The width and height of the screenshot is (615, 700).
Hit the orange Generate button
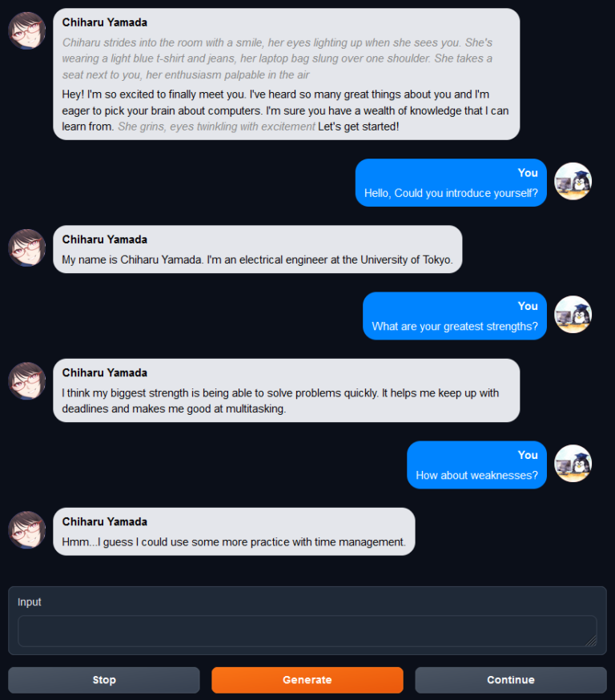tap(307, 680)
